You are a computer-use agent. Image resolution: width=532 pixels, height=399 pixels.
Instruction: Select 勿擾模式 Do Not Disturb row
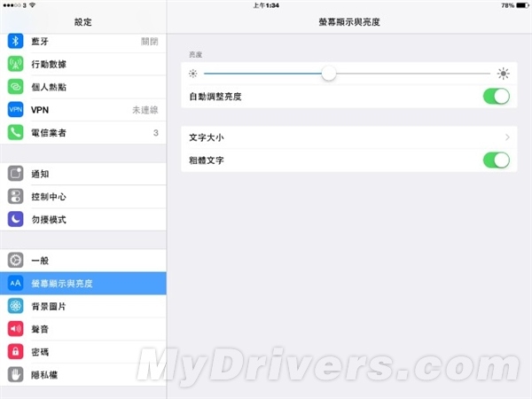tap(83, 219)
